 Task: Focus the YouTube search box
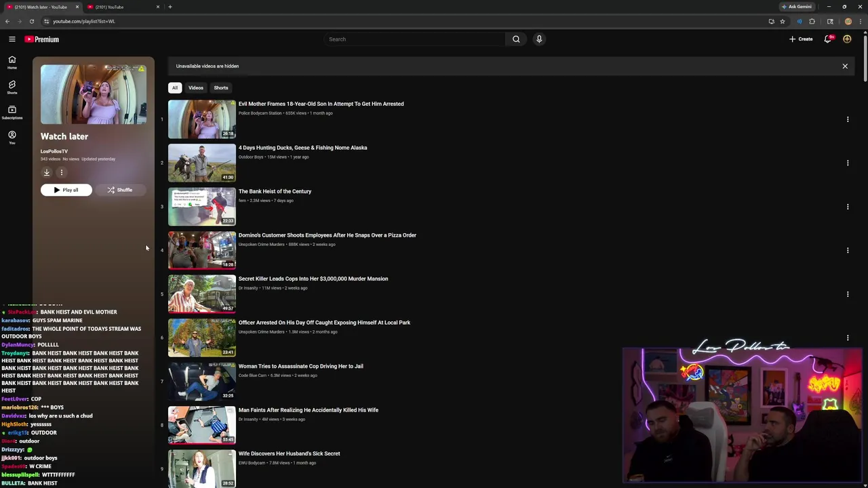click(x=415, y=39)
